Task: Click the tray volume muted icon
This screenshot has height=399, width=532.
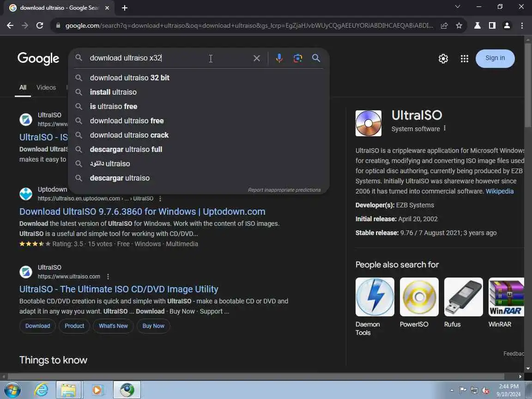Action: click(485, 391)
